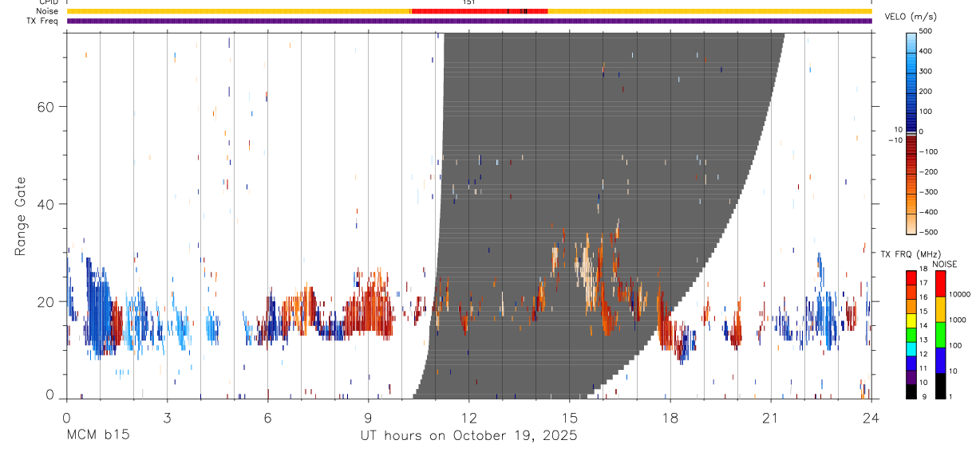The width and height of the screenshot is (980, 452).
Task: Click the purple TX Freq bar at top
Action: tap(469, 22)
